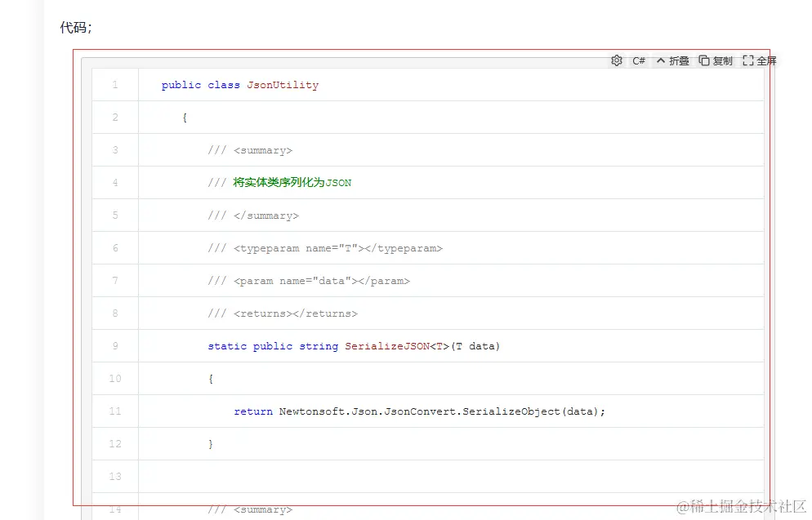Image resolution: width=812 pixels, height=520 pixels.
Task: Select line number 9 in gutter
Action: point(115,345)
